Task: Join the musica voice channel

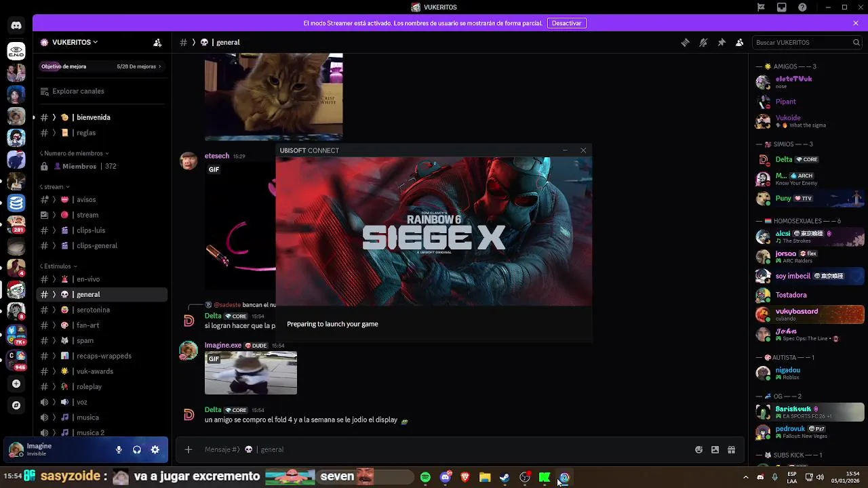Action: pyautogui.click(x=102, y=418)
